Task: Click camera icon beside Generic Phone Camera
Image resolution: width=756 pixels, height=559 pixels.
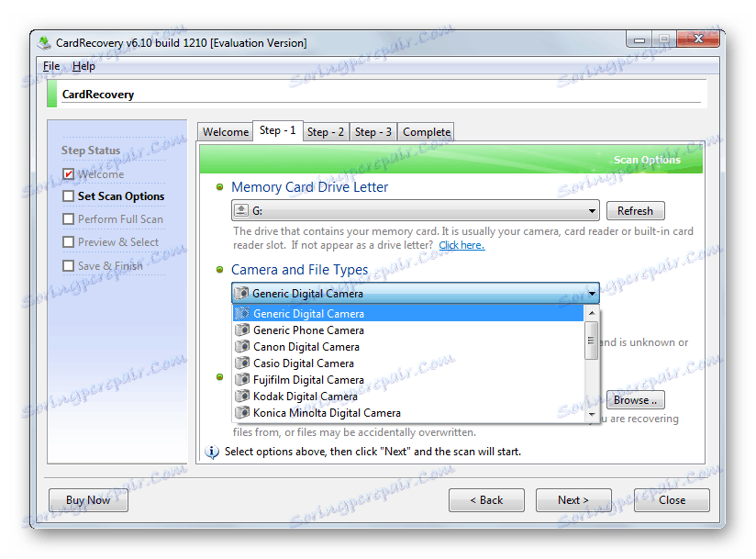Action: [x=242, y=330]
